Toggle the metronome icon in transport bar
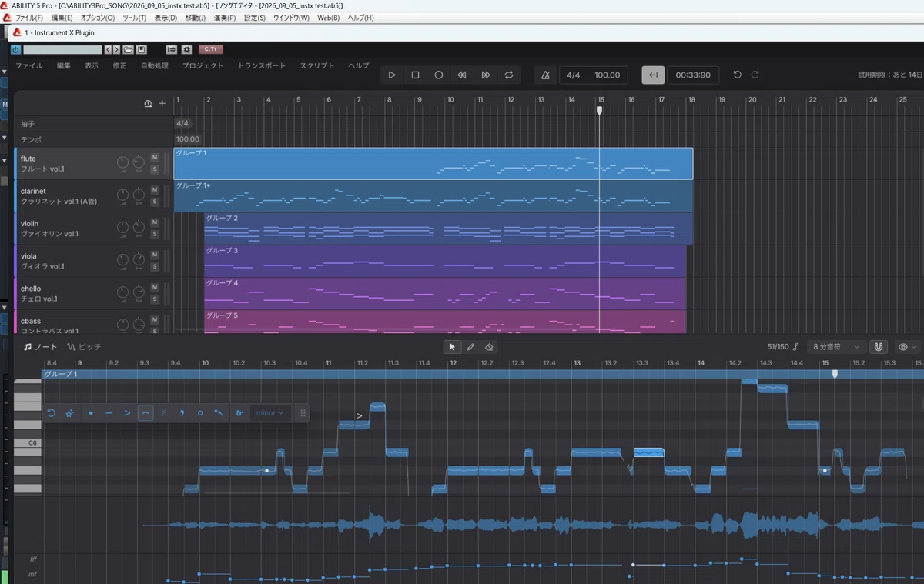The height and width of the screenshot is (584, 924). pos(546,75)
